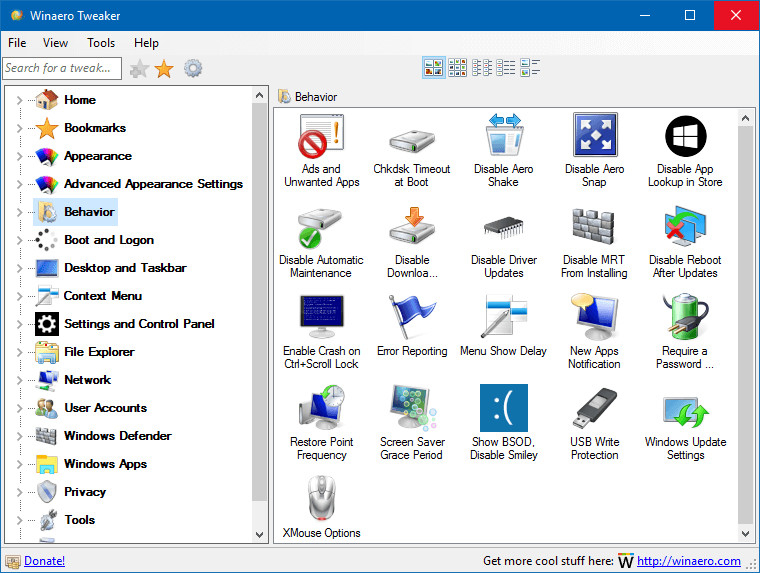The image size is (760, 573).
Task: Select File Explorer in the tree
Action: point(99,352)
